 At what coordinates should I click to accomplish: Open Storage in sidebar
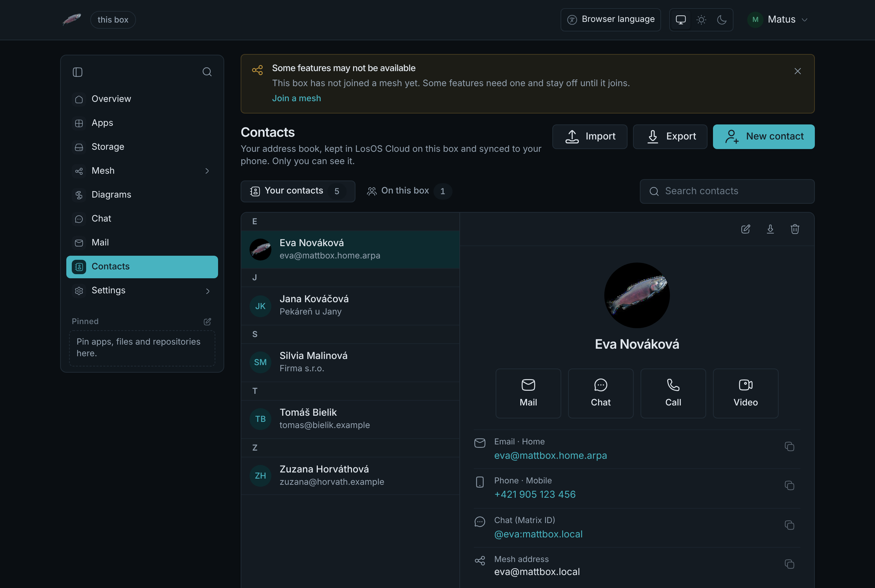click(142, 147)
